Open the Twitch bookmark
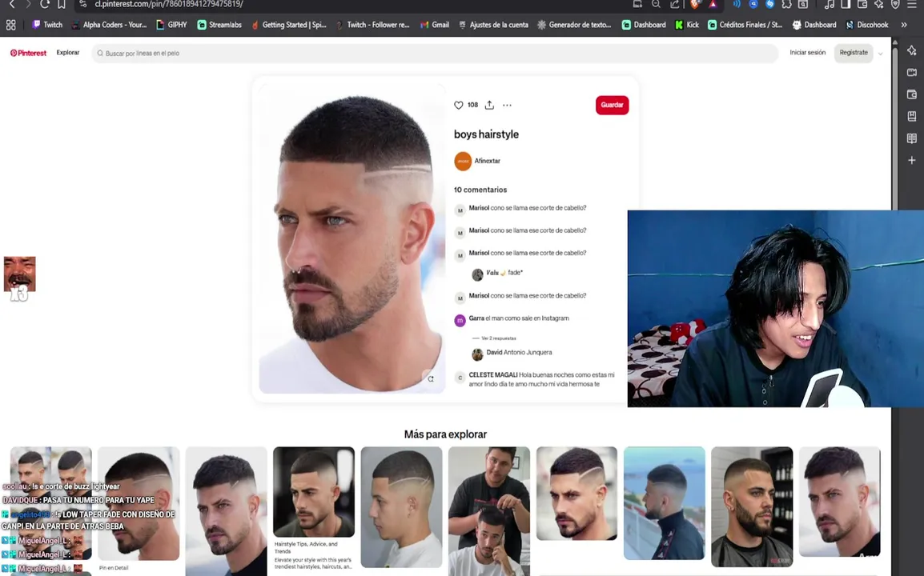 [47, 25]
